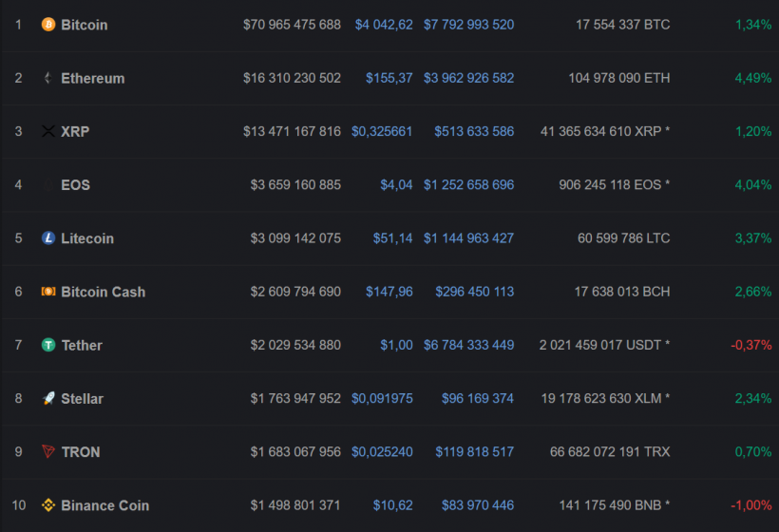Click XRP price $0,325661
This screenshot has height=532, width=779.
382,131
